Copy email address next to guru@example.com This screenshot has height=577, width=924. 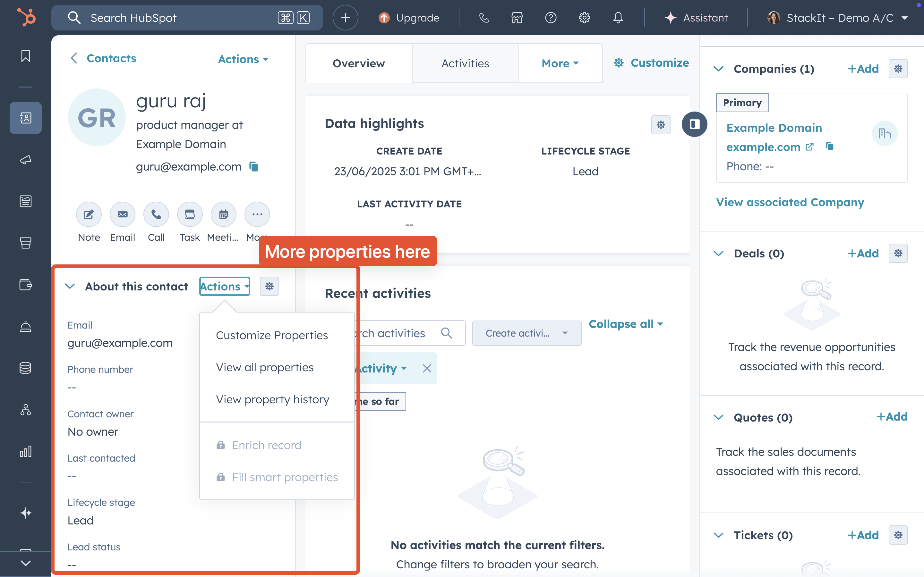pyautogui.click(x=254, y=167)
